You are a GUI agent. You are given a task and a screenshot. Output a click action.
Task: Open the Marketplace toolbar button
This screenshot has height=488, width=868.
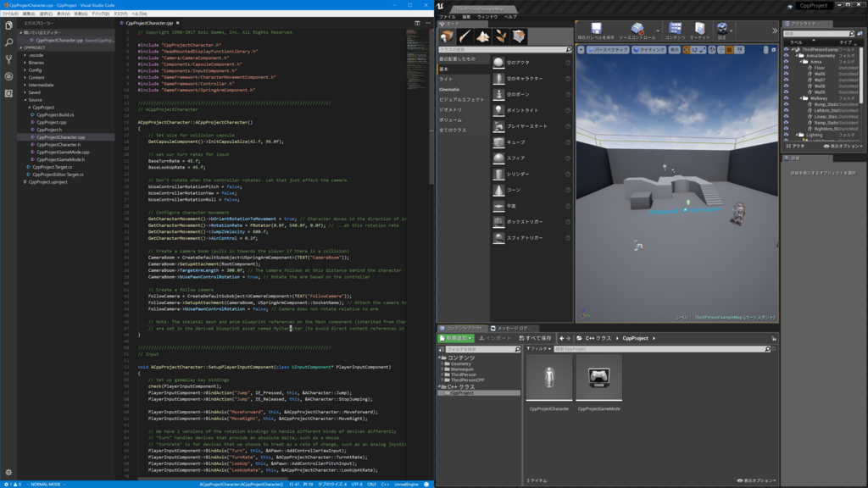[x=699, y=31]
